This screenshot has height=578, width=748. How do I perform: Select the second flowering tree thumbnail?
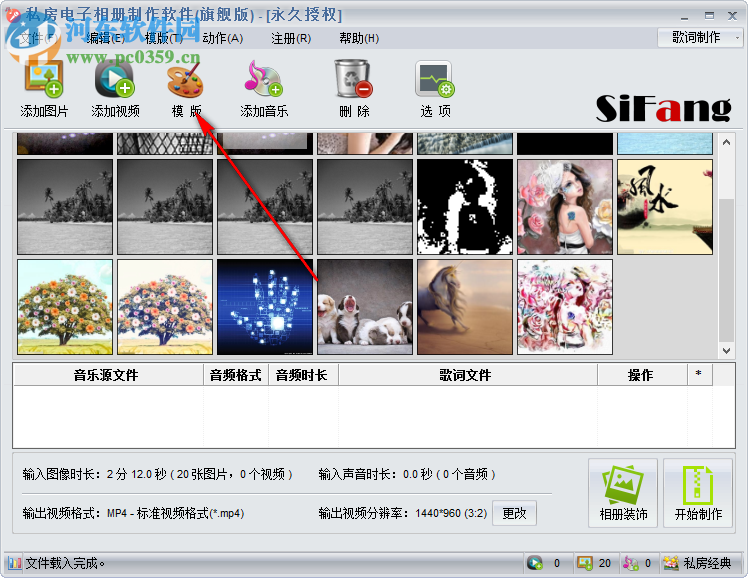click(x=165, y=307)
